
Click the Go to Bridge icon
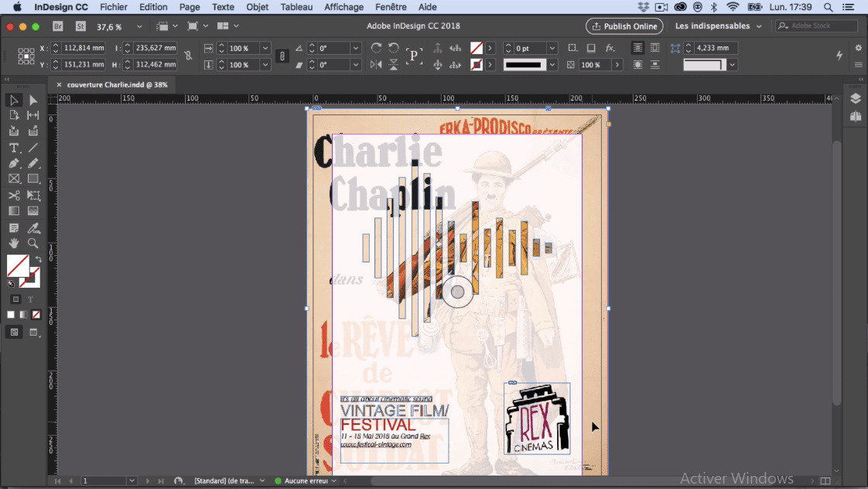tap(57, 26)
